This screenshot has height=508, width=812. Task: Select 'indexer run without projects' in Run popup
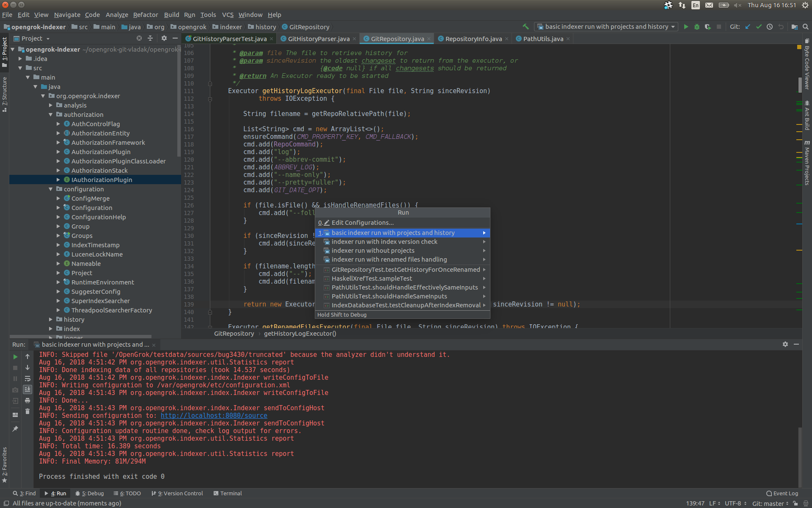coord(373,251)
